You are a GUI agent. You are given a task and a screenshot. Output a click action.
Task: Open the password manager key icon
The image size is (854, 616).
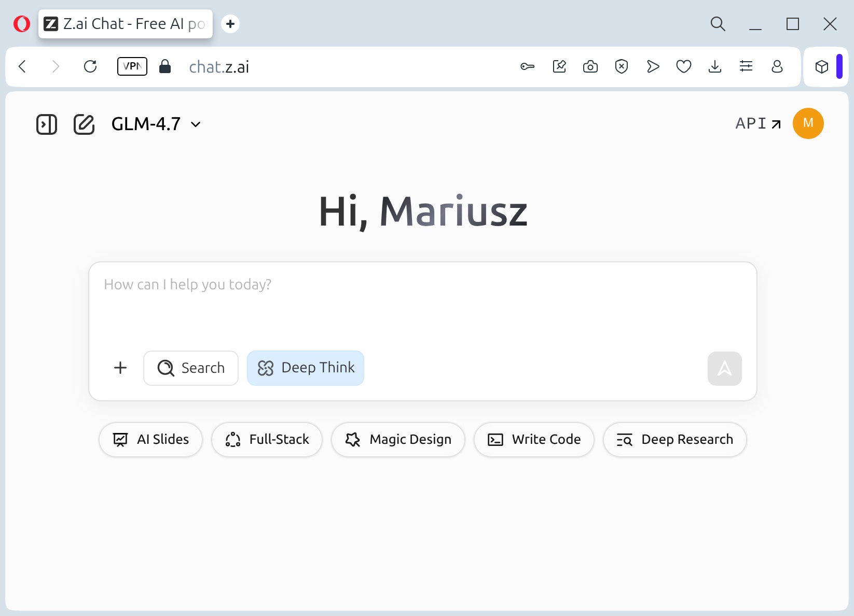(x=528, y=66)
